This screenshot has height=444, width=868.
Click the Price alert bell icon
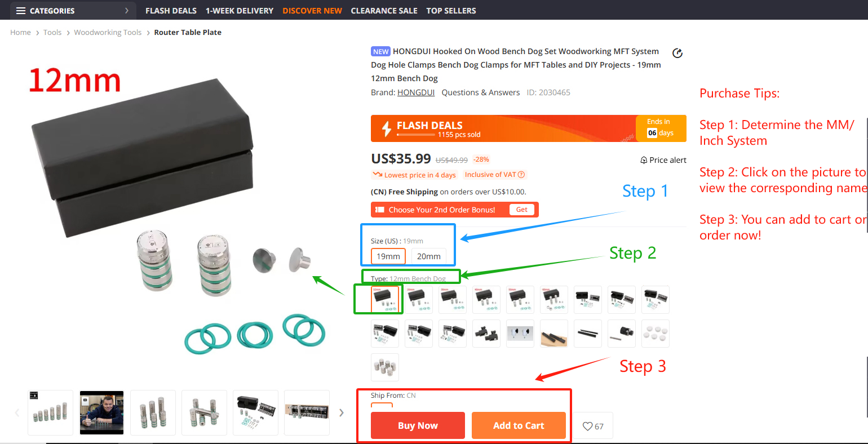[x=644, y=160]
